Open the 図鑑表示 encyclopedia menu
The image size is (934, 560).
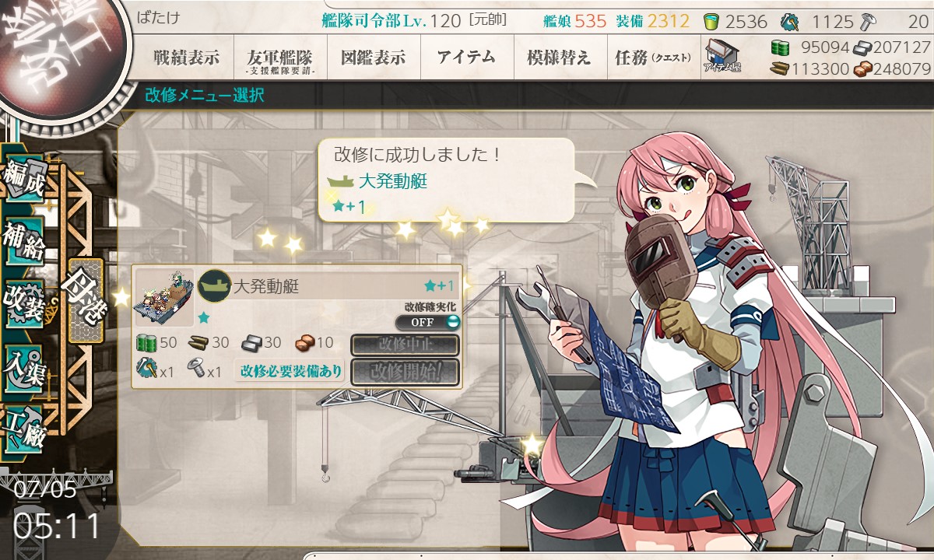[x=373, y=58]
